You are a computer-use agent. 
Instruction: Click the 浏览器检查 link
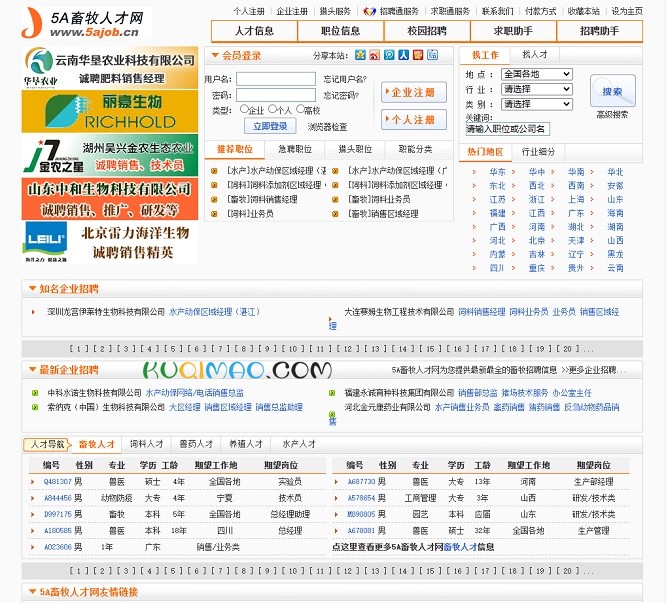click(x=327, y=127)
